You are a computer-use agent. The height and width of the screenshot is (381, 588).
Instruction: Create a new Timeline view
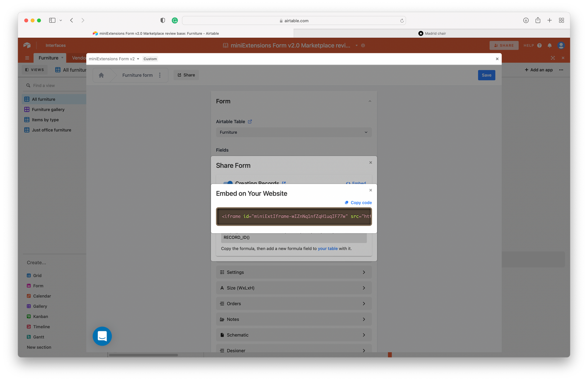(x=38, y=327)
